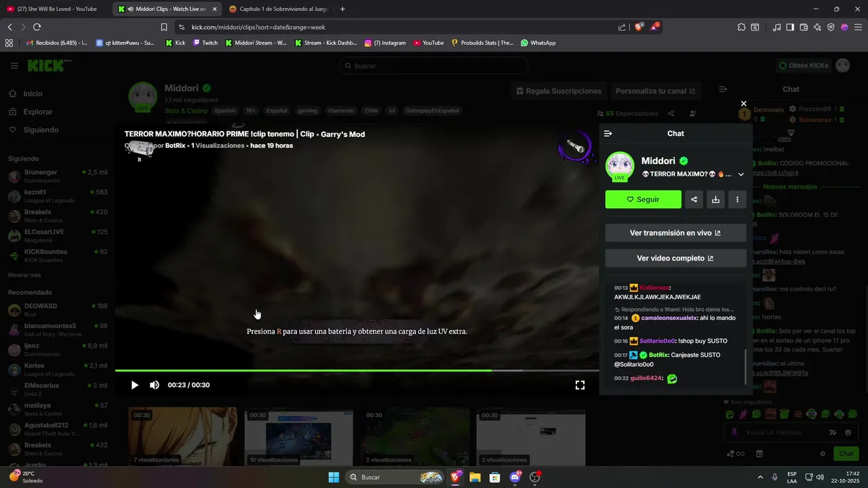Open Discord from taskbar
This screenshot has height=488, width=868.
(x=515, y=477)
